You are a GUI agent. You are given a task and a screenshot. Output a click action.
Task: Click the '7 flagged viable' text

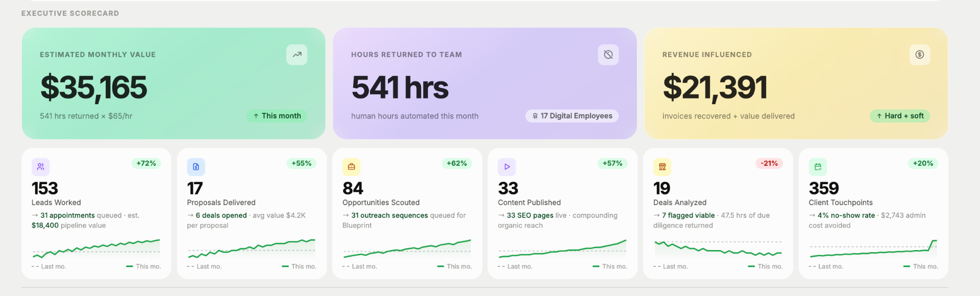point(688,215)
